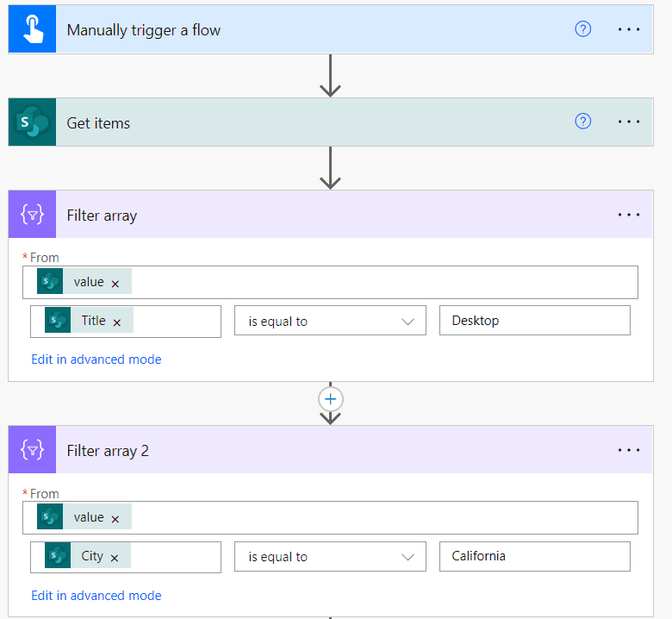
Task: Click the Filter array step icon
Action: click(32, 214)
